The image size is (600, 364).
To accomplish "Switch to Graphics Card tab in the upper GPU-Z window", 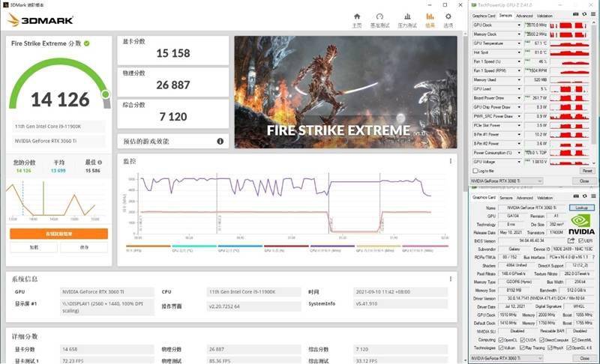I will coord(484,16).
